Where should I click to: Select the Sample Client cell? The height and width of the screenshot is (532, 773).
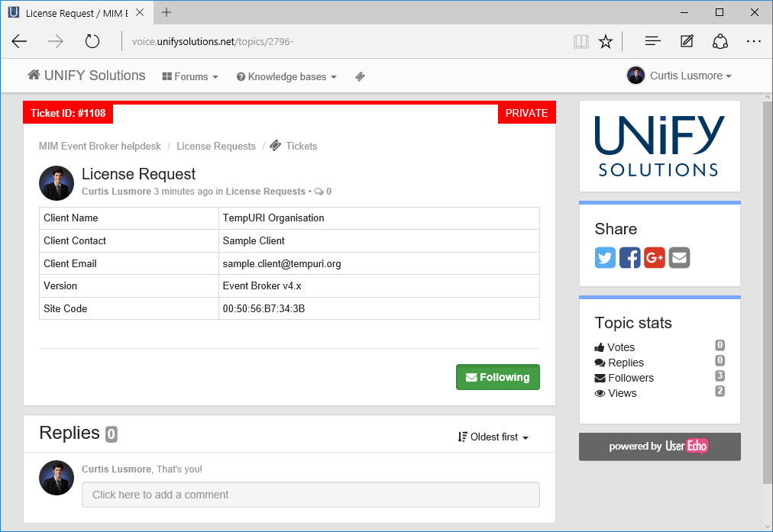(379, 241)
